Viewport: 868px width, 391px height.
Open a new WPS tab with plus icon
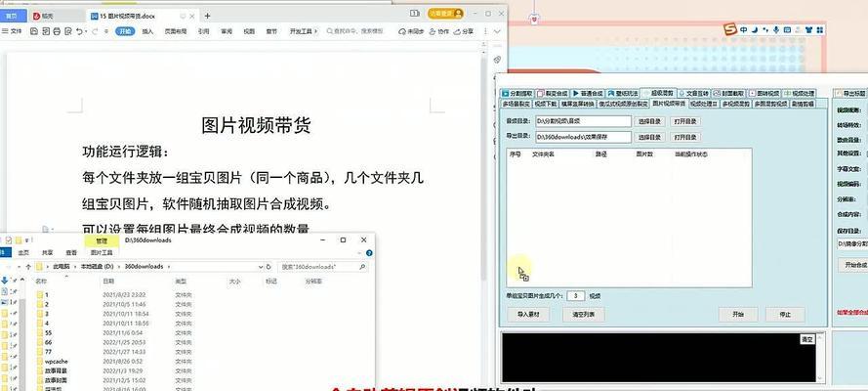coord(207,16)
